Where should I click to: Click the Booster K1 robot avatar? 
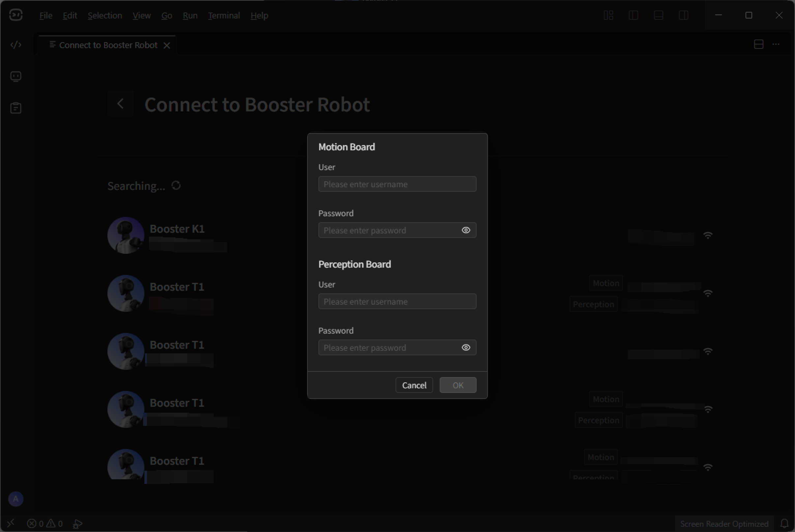[x=126, y=235]
